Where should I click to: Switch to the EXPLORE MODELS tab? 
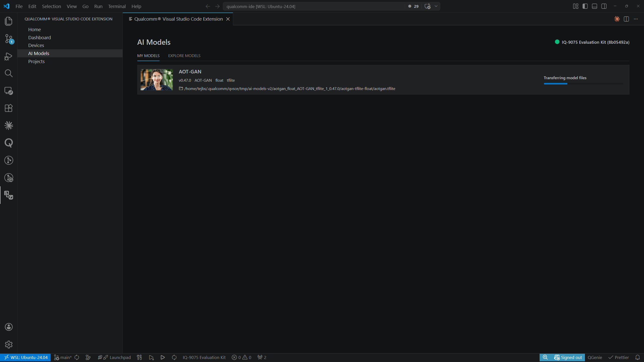184,56
